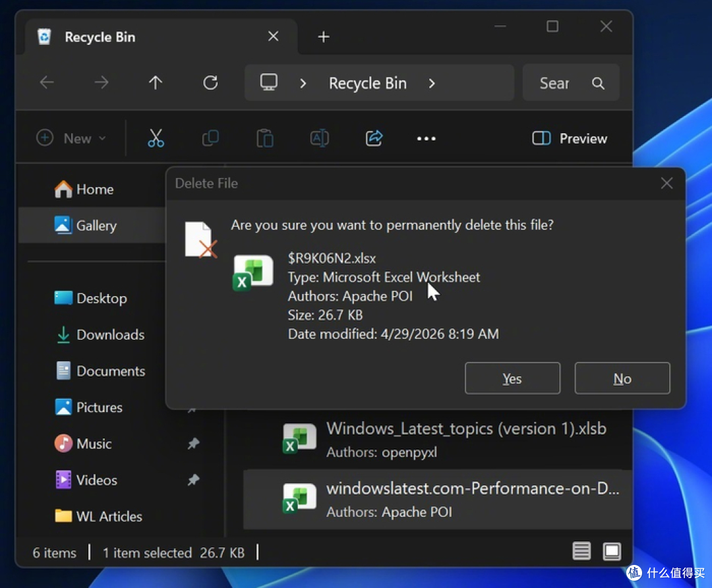Click 6 items in status bar
The width and height of the screenshot is (712, 588).
[55, 552]
